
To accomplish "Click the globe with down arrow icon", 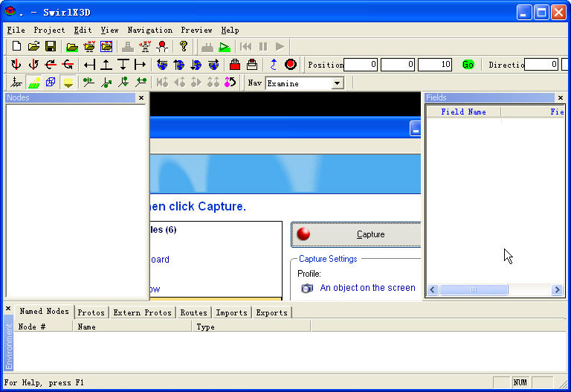I will (196, 65).
